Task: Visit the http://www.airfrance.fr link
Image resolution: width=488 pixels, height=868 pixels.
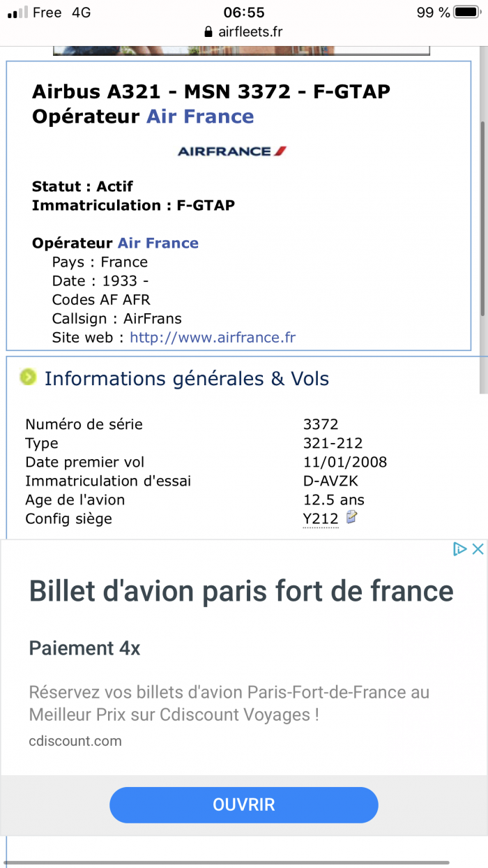Action: [213, 338]
